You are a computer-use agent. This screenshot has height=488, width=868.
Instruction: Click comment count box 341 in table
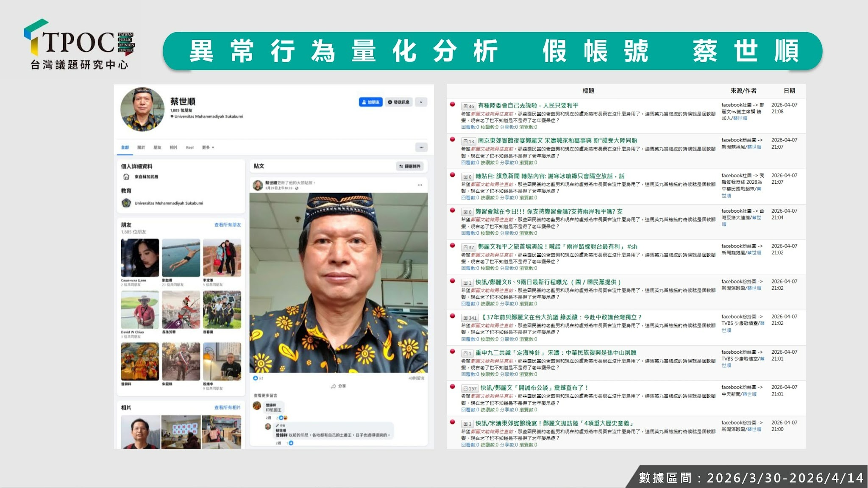(470, 318)
